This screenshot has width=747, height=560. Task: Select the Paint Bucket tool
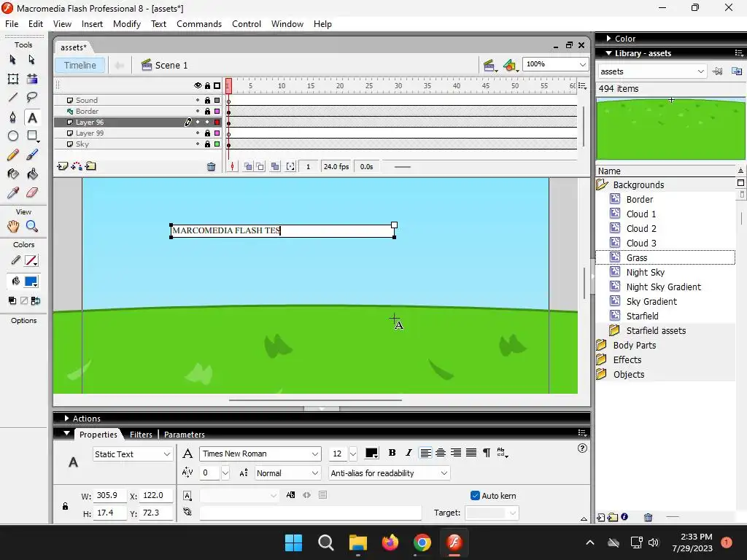click(31, 174)
